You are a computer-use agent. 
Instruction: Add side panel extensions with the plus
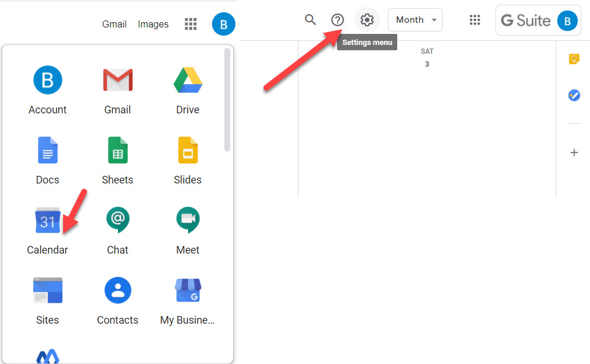[574, 152]
